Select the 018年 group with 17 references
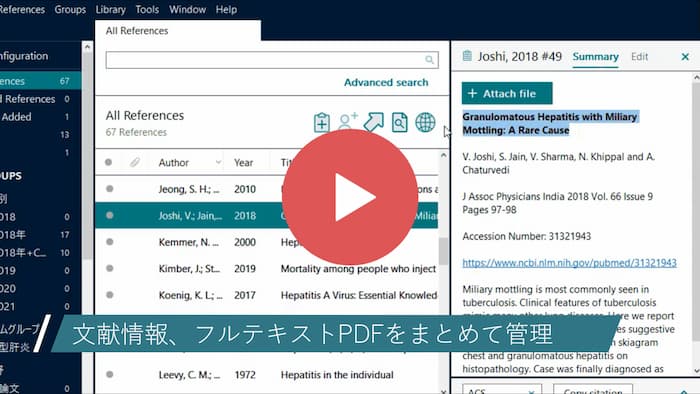Screen dimensions: 700x394 tap(40, 235)
